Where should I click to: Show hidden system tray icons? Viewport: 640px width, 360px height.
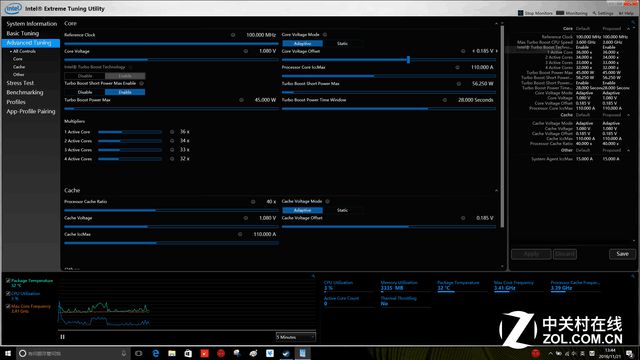(x=550, y=353)
